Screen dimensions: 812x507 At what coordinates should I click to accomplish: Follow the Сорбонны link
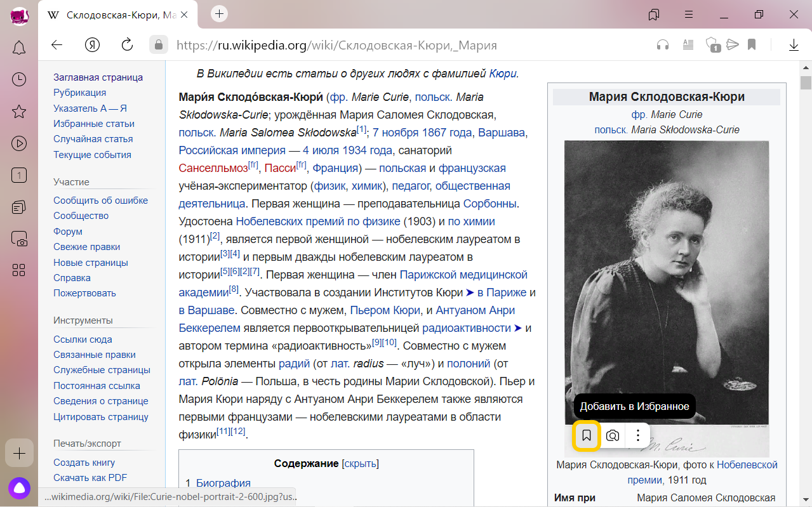click(x=489, y=204)
